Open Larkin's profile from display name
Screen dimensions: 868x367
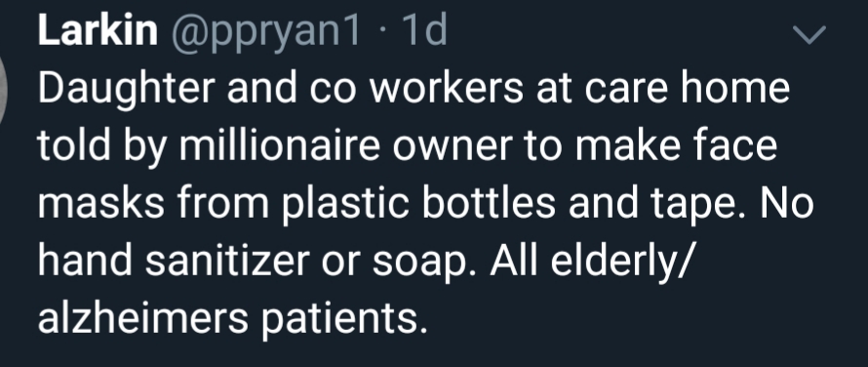tap(98, 30)
